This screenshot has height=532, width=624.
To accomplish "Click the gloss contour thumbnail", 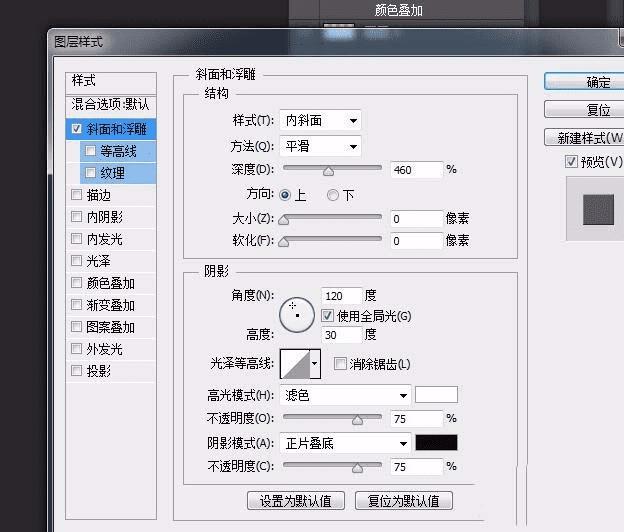I will pos(295,364).
